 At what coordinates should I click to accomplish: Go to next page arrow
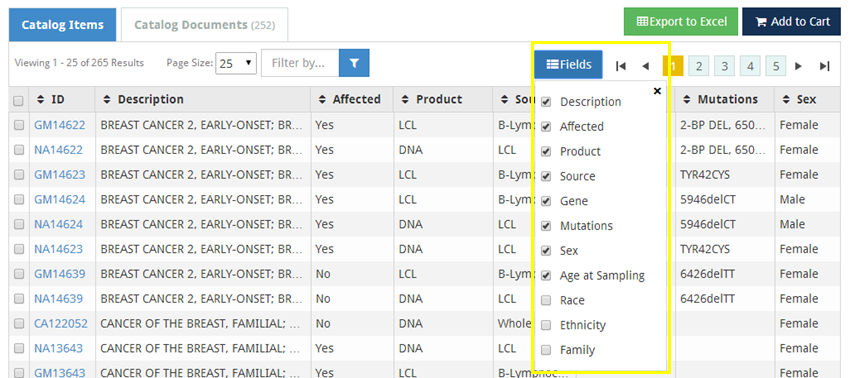click(799, 66)
